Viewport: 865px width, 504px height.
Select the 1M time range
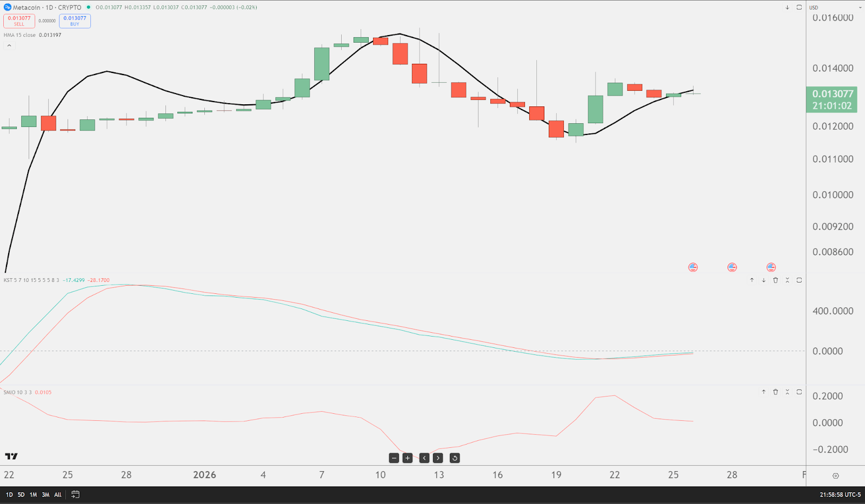coord(34,495)
